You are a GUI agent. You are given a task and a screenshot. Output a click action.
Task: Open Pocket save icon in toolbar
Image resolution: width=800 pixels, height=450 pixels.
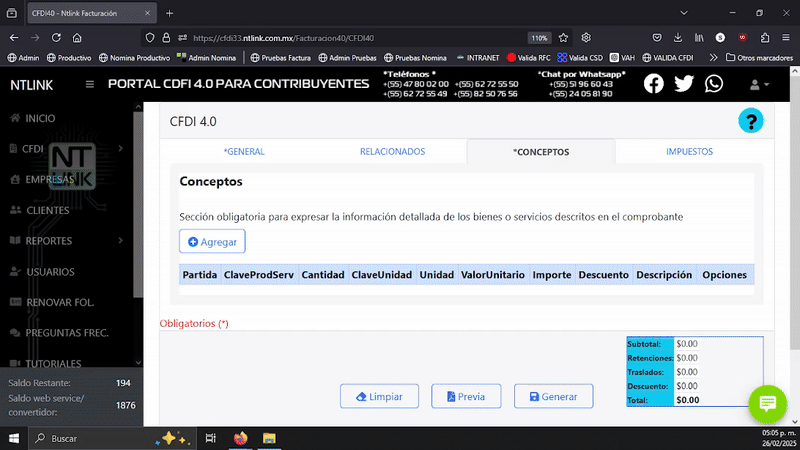coord(657,38)
